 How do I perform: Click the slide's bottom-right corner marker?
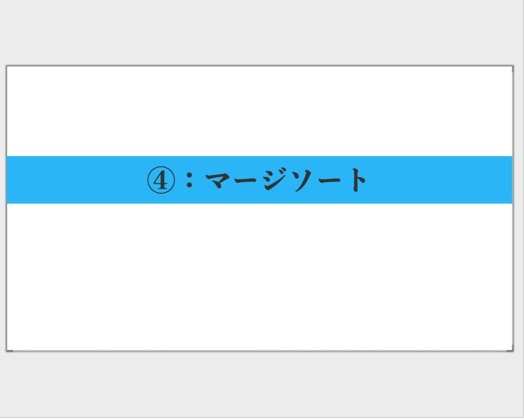point(510,351)
